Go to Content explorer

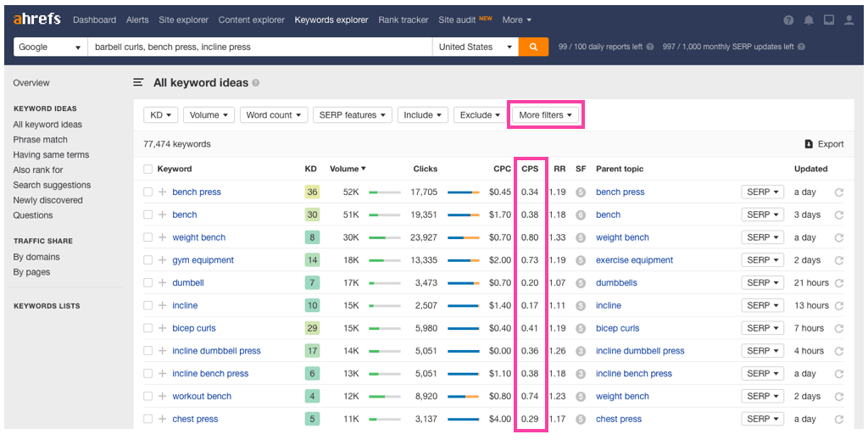(251, 20)
